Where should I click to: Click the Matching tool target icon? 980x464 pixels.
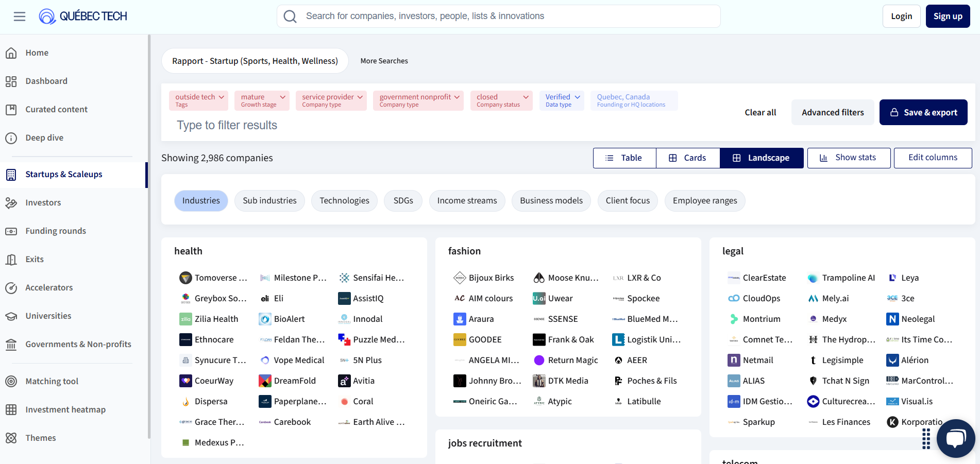[x=11, y=381]
